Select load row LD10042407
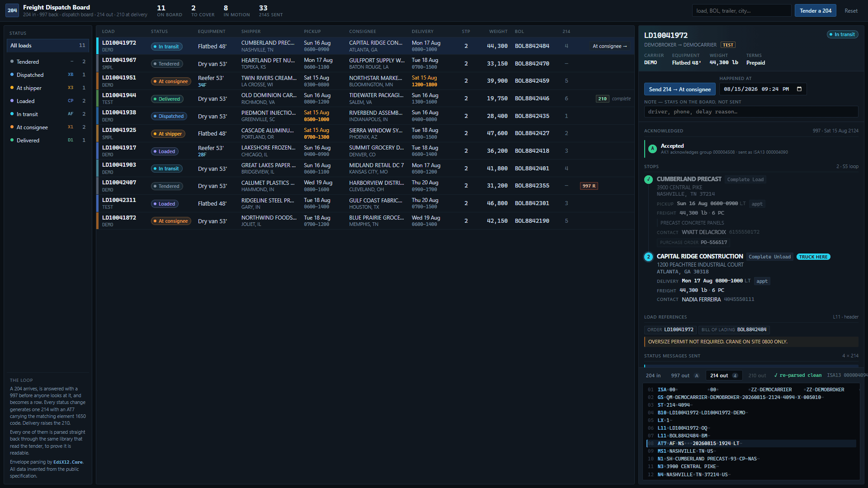Viewport: 868px width, 488px height. (364, 186)
